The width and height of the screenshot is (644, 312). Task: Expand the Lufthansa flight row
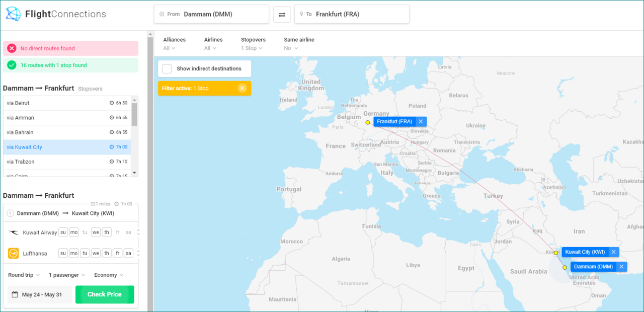click(138, 254)
